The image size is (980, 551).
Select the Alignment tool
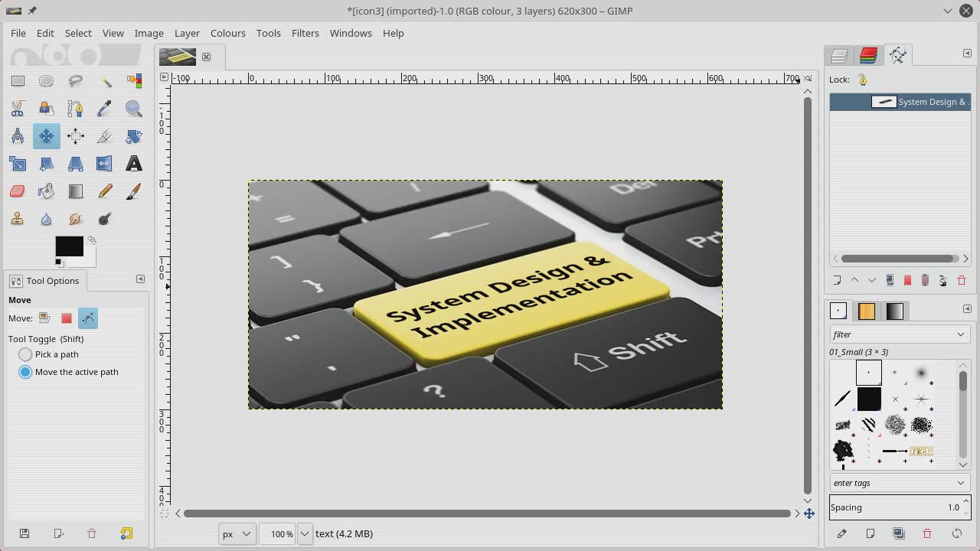coord(75,136)
